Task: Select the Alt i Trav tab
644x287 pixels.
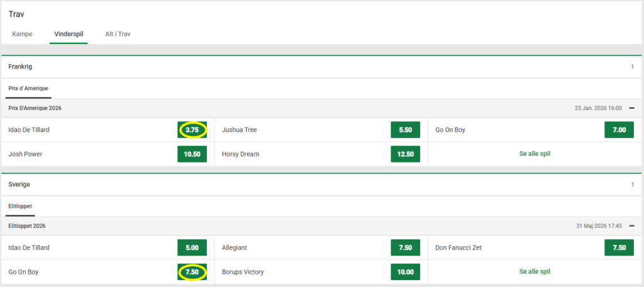Action: [118, 34]
